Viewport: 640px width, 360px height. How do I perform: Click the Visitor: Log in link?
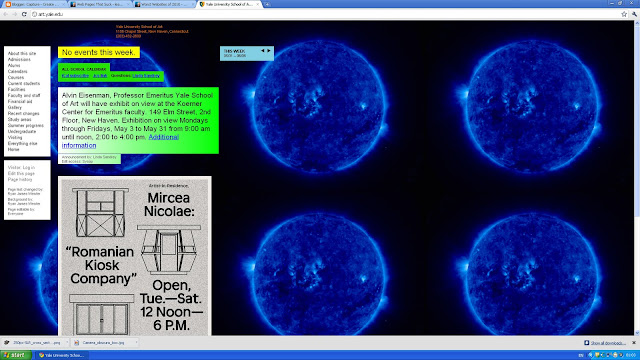[21, 167]
